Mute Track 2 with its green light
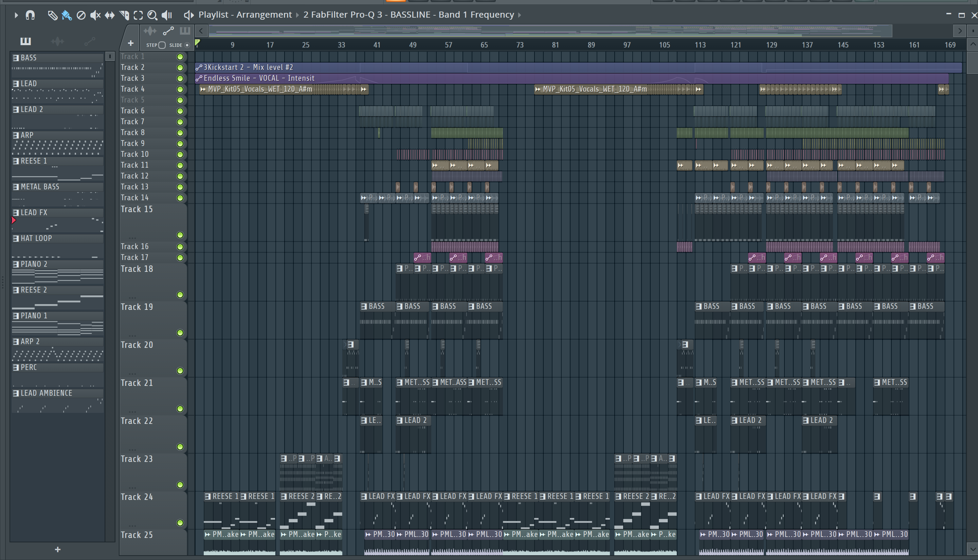978x560 pixels. pyautogui.click(x=180, y=68)
